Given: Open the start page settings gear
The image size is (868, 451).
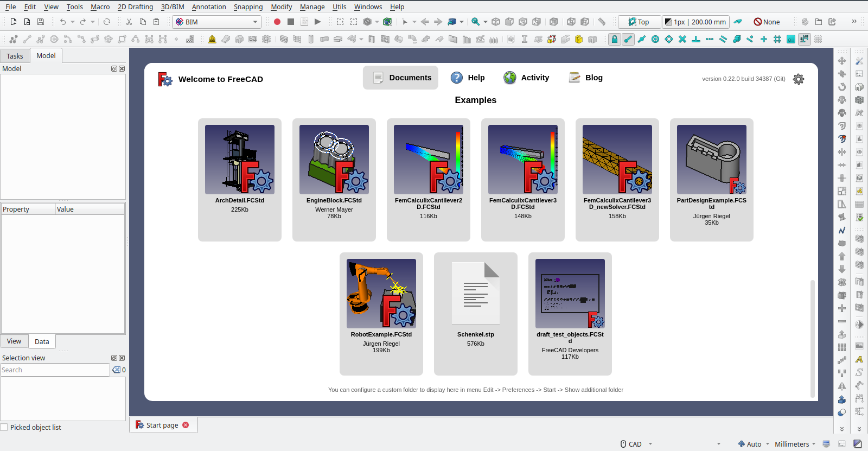Looking at the screenshot, I should pyautogui.click(x=798, y=79).
